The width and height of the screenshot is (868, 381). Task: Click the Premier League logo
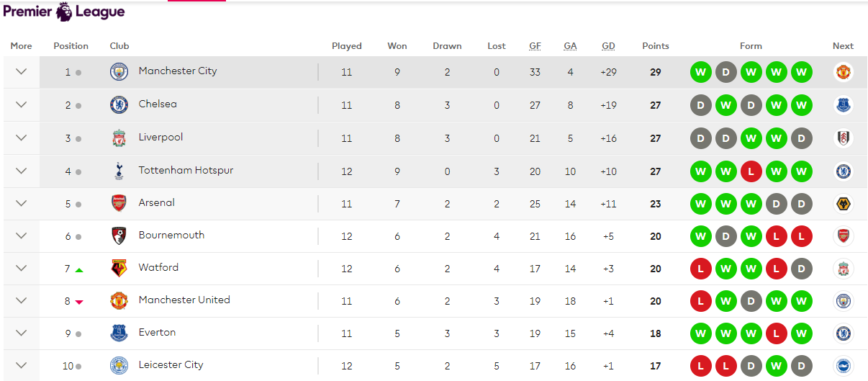point(64,12)
